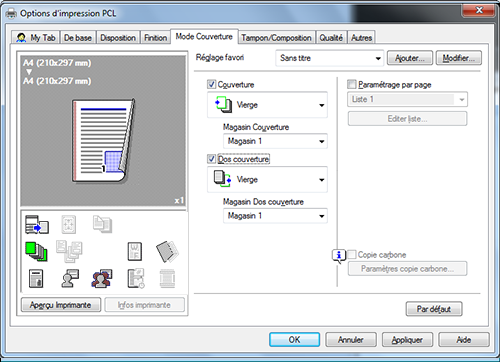Click the x1 copy count in preview
This screenshot has height=362, width=500.
(179, 200)
